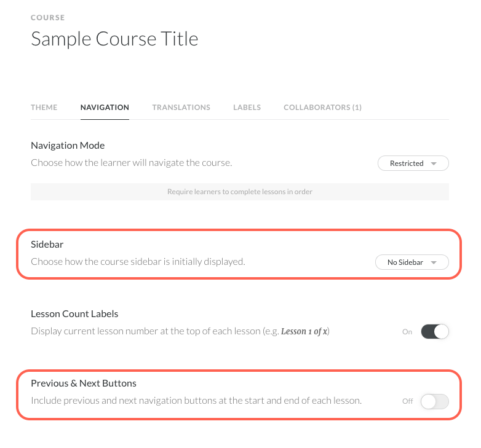The image size is (481, 448).
Task: Disable the Lesson Count Labels toggle
Action: tap(435, 332)
